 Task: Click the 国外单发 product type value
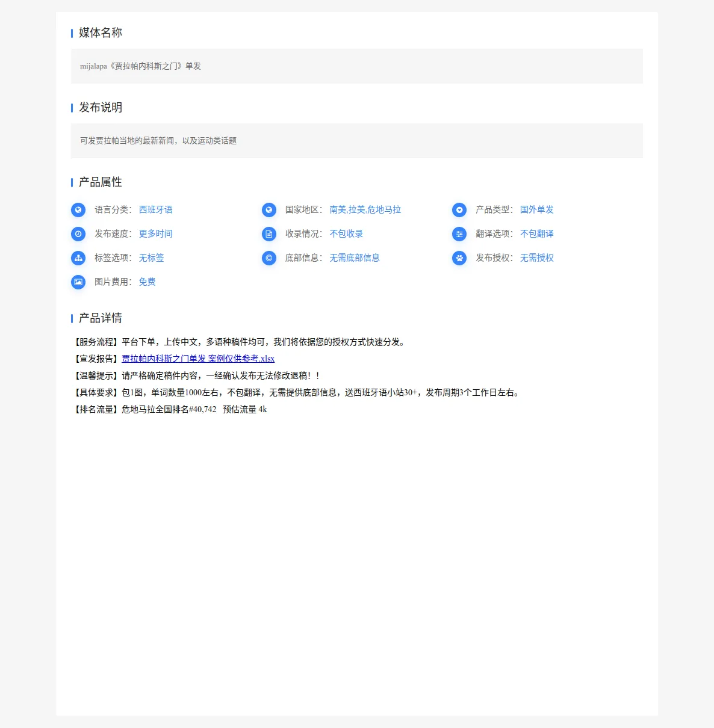tap(537, 210)
